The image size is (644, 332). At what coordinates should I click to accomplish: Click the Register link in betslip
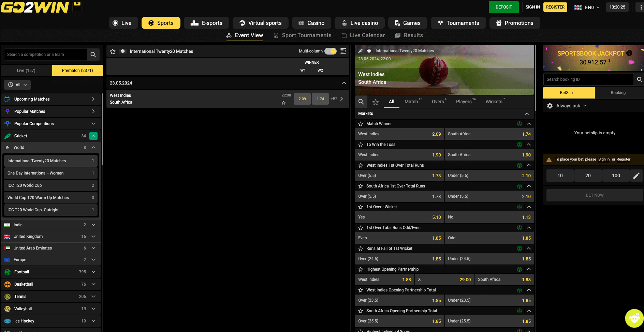click(x=624, y=160)
